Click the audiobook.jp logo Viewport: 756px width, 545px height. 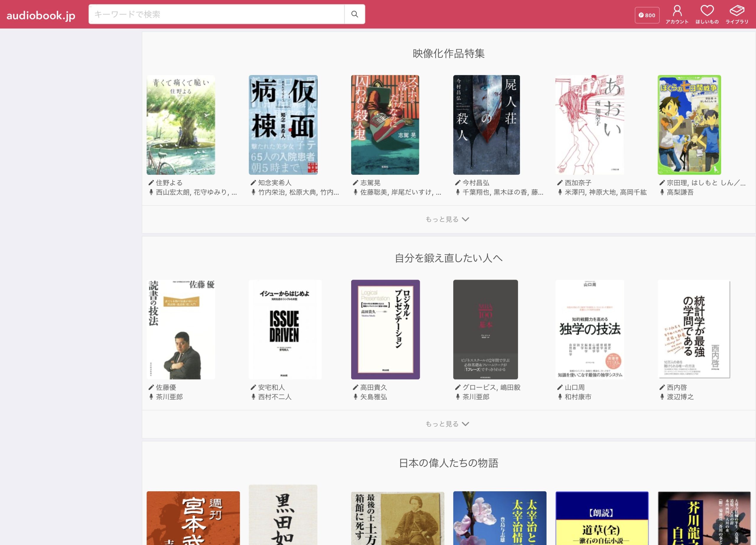[41, 15]
